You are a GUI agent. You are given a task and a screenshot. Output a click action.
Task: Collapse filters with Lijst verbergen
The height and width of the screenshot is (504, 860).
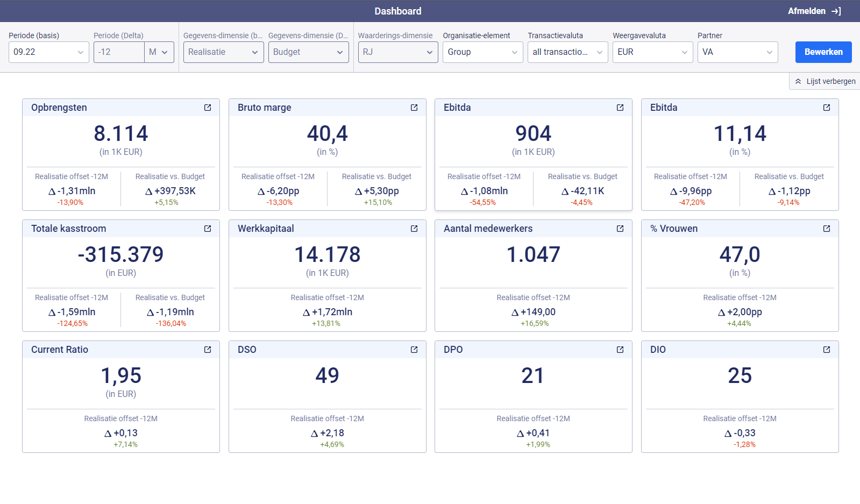[x=825, y=81]
